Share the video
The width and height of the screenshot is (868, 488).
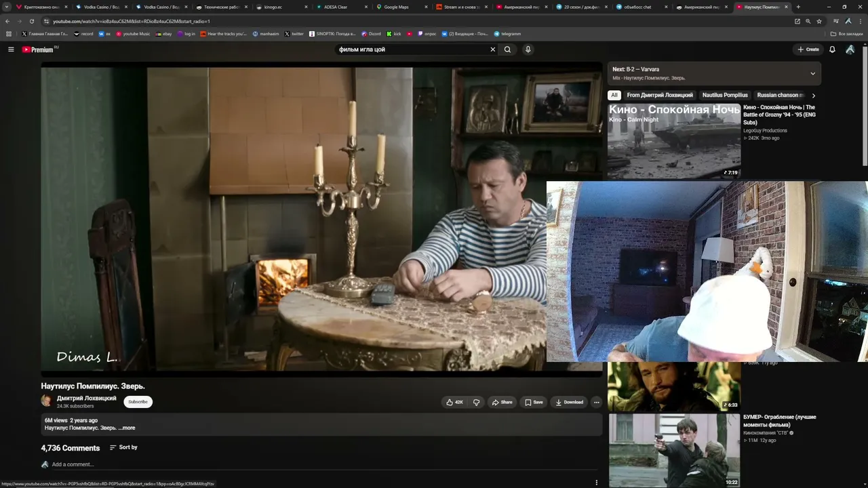point(502,402)
